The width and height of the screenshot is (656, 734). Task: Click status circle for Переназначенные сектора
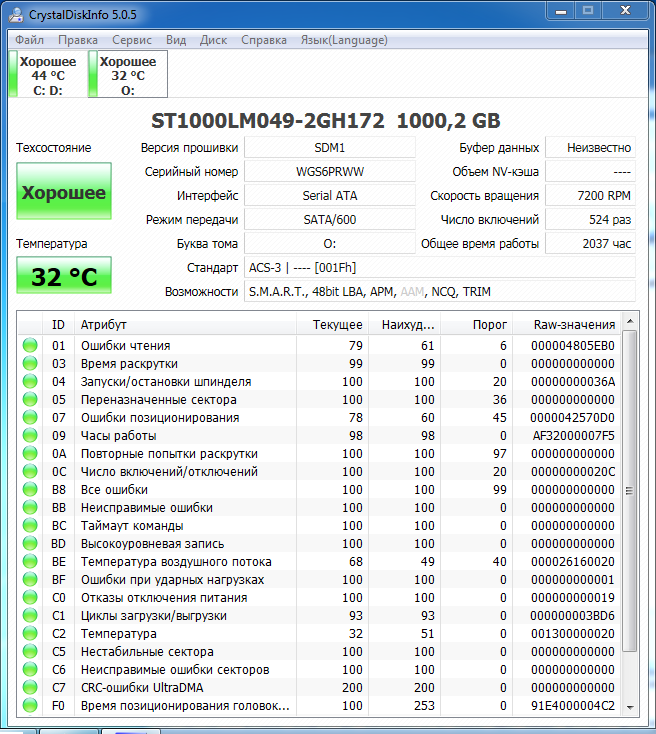[30, 399]
